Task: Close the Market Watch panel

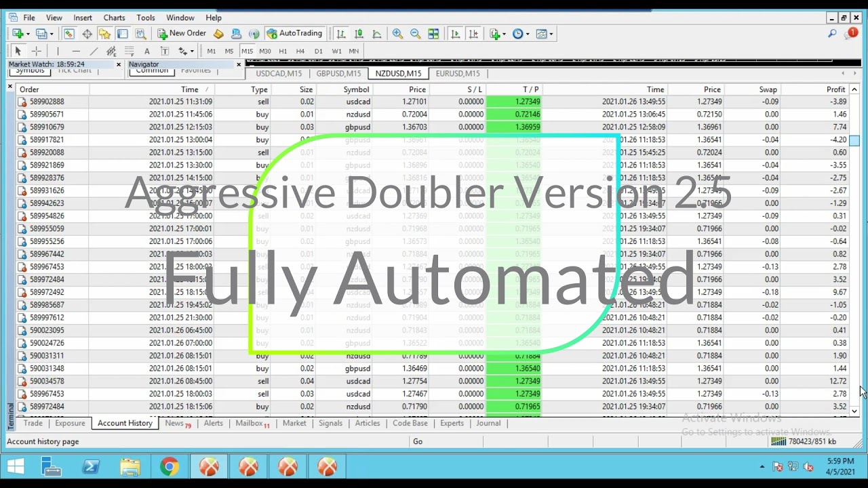Action: [x=119, y=64]
